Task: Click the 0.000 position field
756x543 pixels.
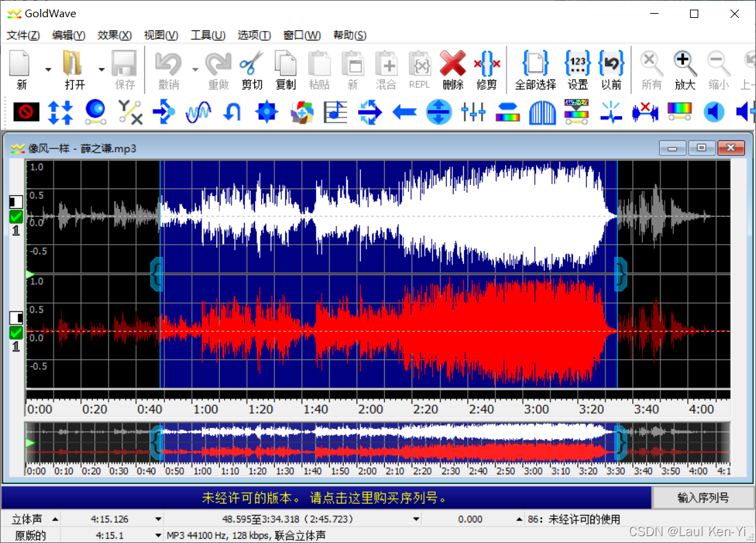Action: (470, 520)
